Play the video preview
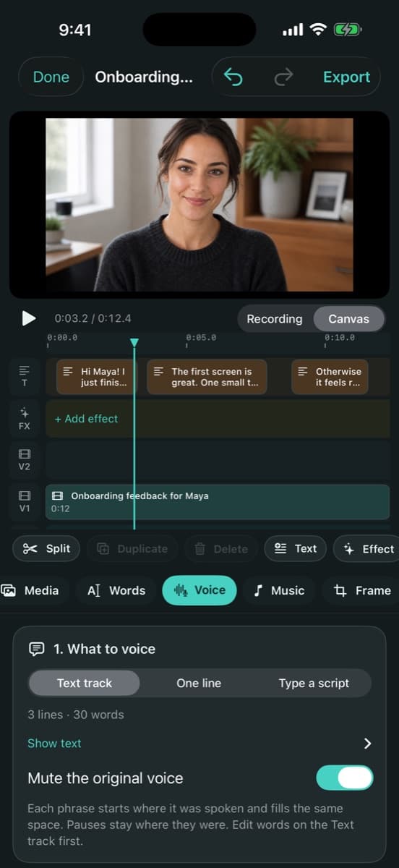The image size is (399, 868). click(x=28, y=318)
